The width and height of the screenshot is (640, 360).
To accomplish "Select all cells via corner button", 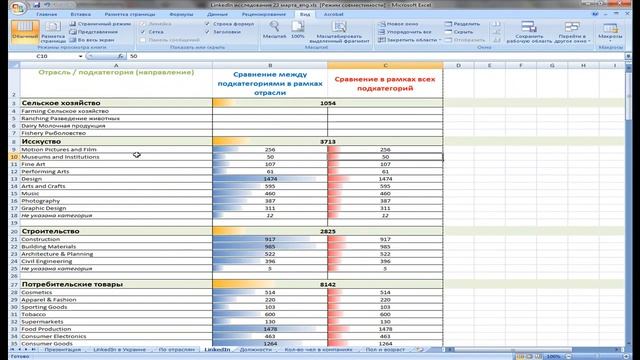I will (x=14, y=65).
